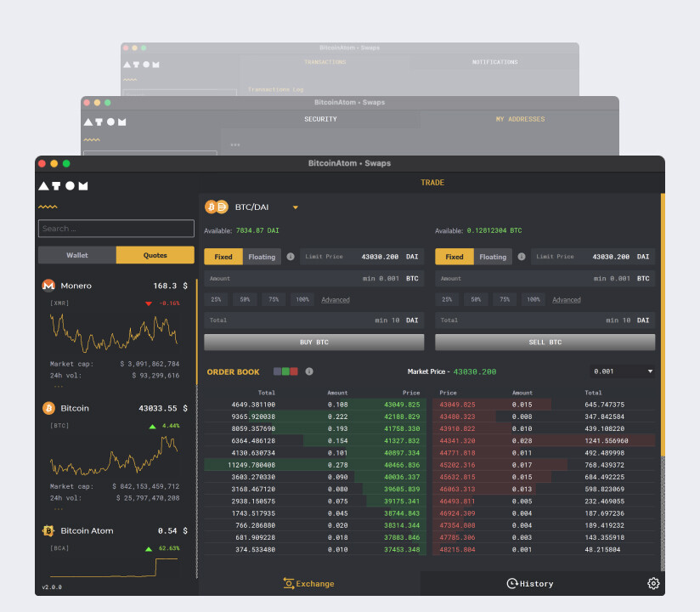Click the info icon beside buy-side Floating
Viewport: 700px width, 612px height.
point(291,257)
